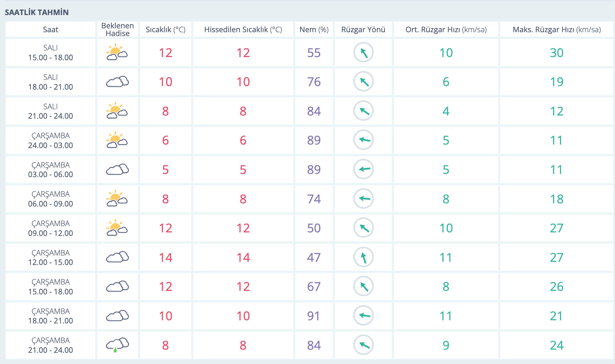
Task: Click the rain cloud icon for ÇARŞAMBA 21.00 - 24.00
Action: (x=117, y=345)
